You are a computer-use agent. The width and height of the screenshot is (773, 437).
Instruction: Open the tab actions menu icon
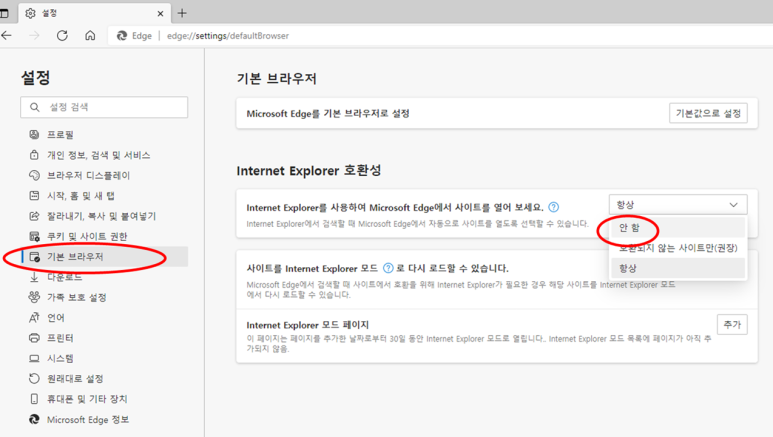4,13
